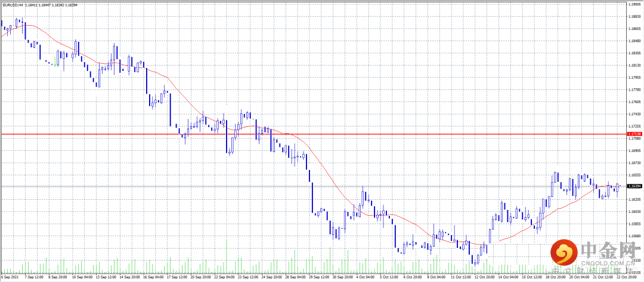Click the 13 Sep 12:00 time label
The height and width of the screenshot is (282, 644).
coord(106,277)
